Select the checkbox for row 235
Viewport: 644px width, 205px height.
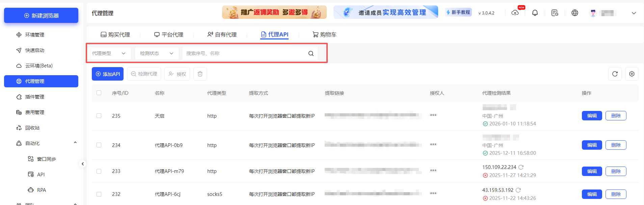99,116
